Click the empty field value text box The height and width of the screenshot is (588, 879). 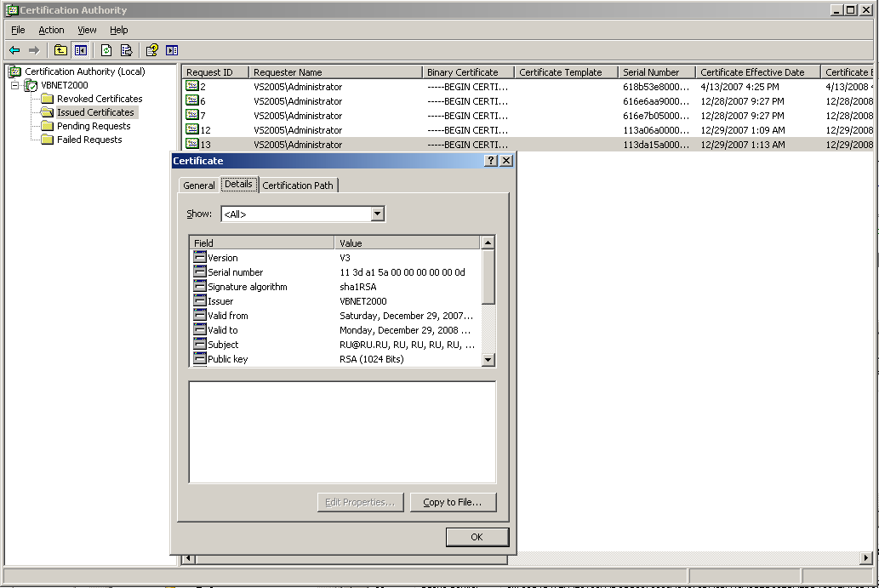coord(342,431)
